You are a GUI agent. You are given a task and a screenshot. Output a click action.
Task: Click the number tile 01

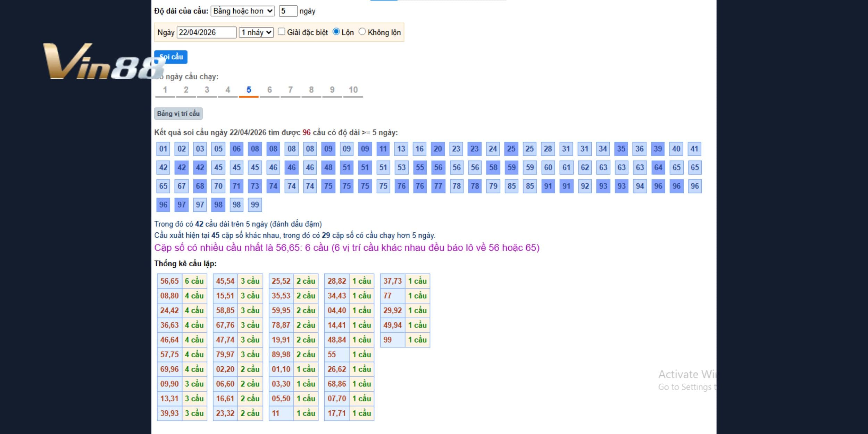click(163, 149)
